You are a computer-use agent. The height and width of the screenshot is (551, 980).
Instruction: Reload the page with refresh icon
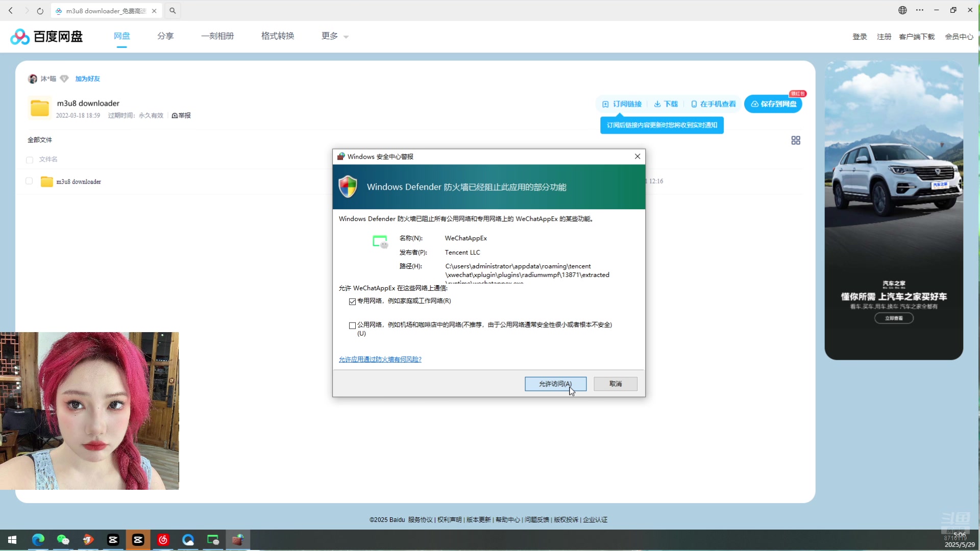pos(40,11)
